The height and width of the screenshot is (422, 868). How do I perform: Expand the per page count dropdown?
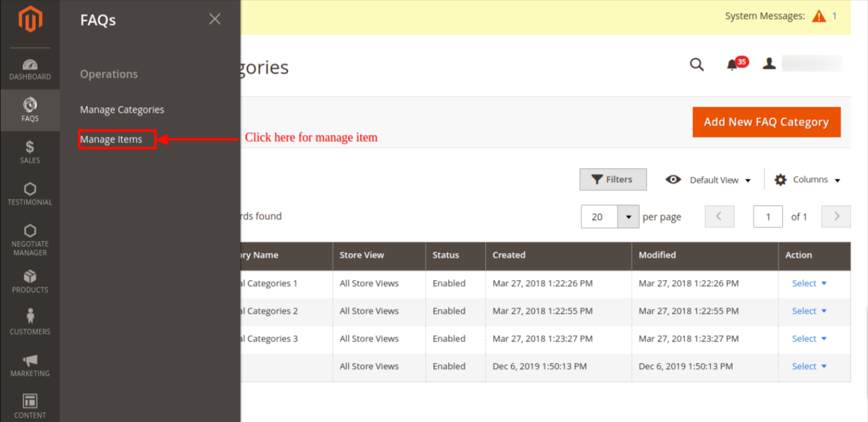(x=628, y=217)
